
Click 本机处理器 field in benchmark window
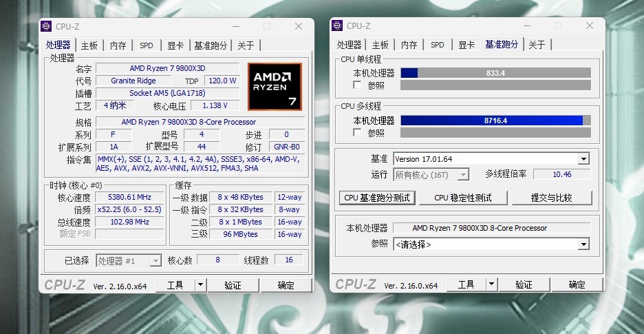point(492,228)
